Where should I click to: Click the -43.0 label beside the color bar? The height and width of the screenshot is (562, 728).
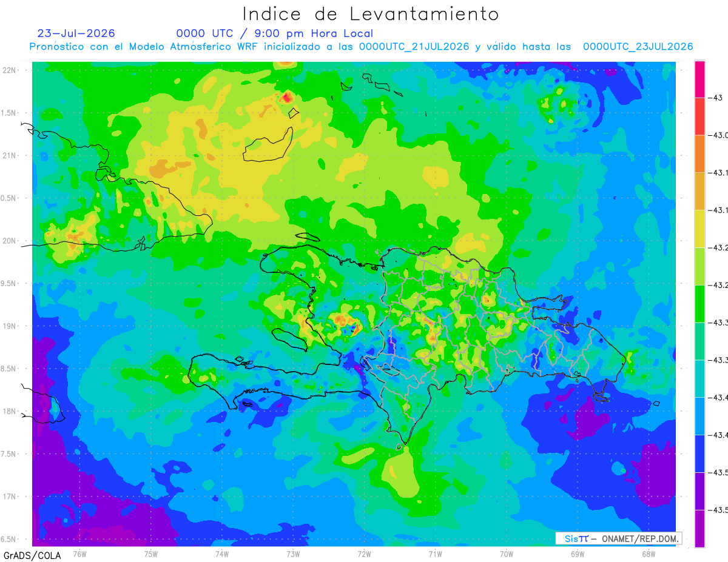point(718,135)
